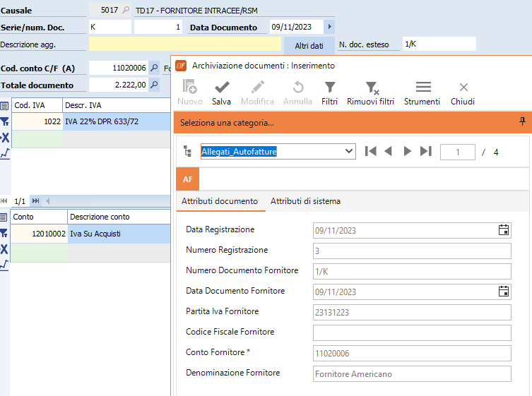Click the Cod. conto C/F lookup magnifier
This screenshot has height=396, width=532.
[154, 68]
